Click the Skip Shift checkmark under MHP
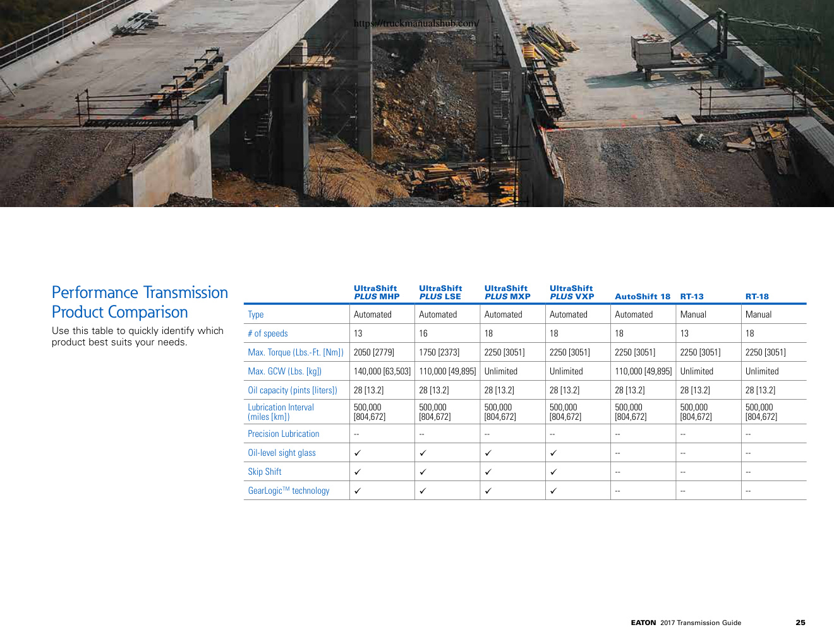 tap(358, 472)
